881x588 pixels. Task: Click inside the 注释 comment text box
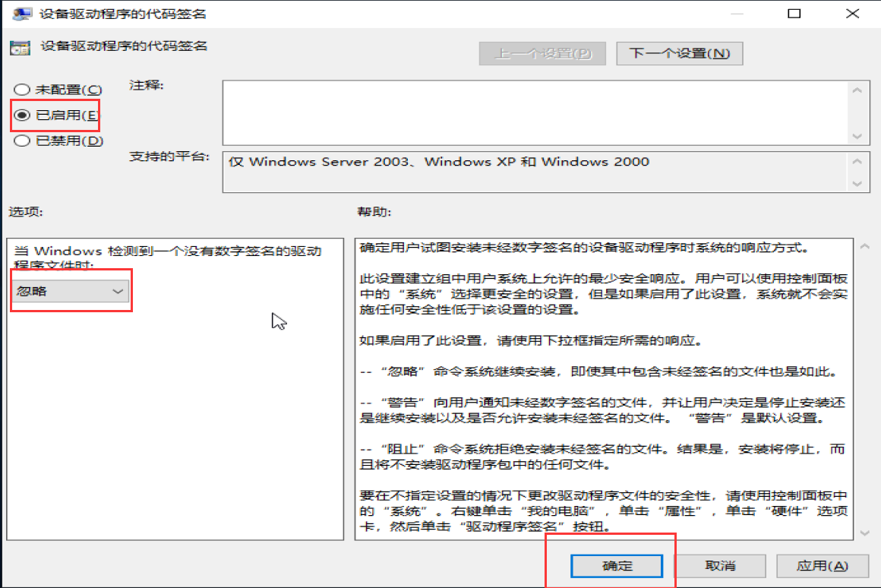point(535,113)
